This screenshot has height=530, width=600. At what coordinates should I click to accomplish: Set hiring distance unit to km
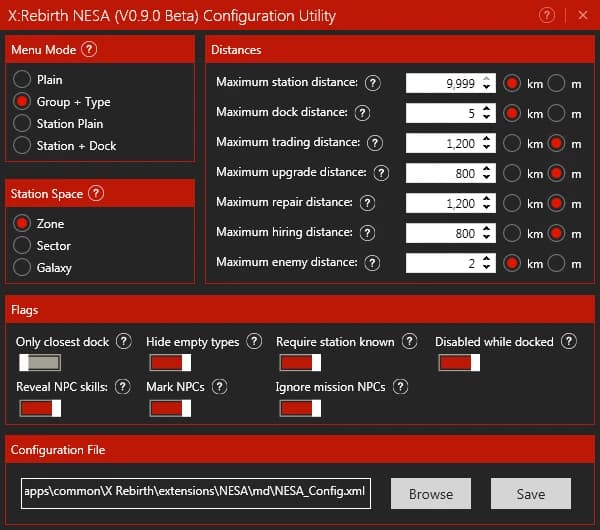(x=512, y=233)
